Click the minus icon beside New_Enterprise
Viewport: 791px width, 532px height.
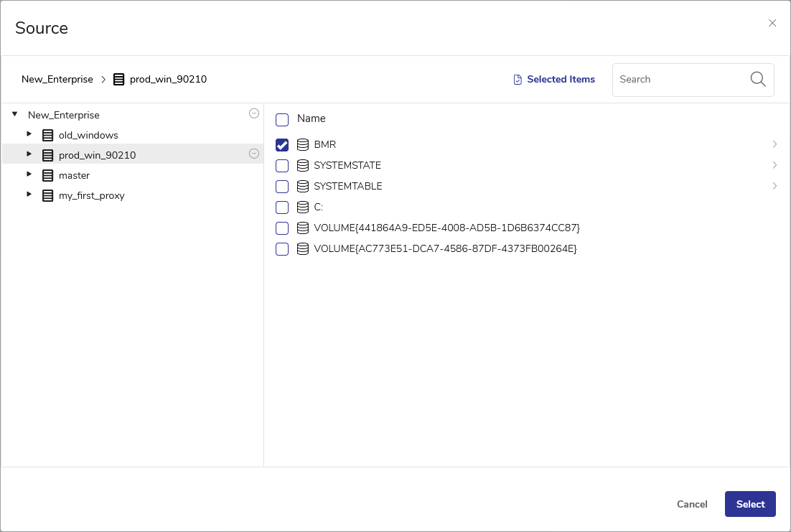[x=253, y=113]
